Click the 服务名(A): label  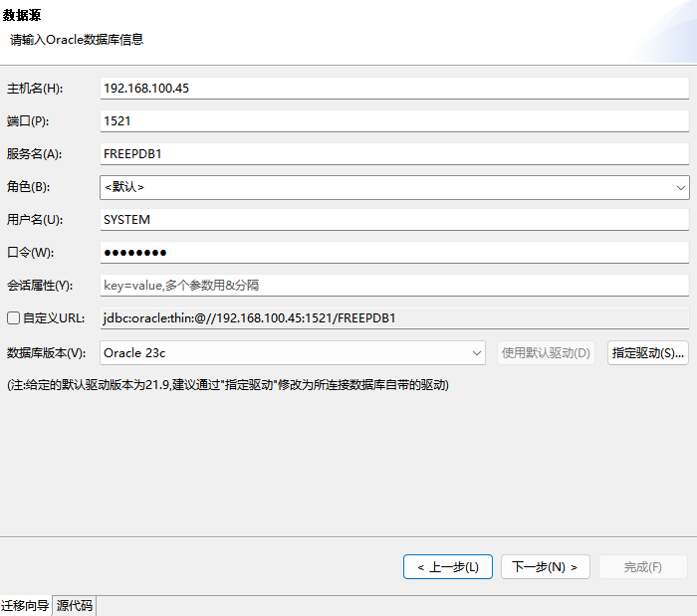[34, 153]
